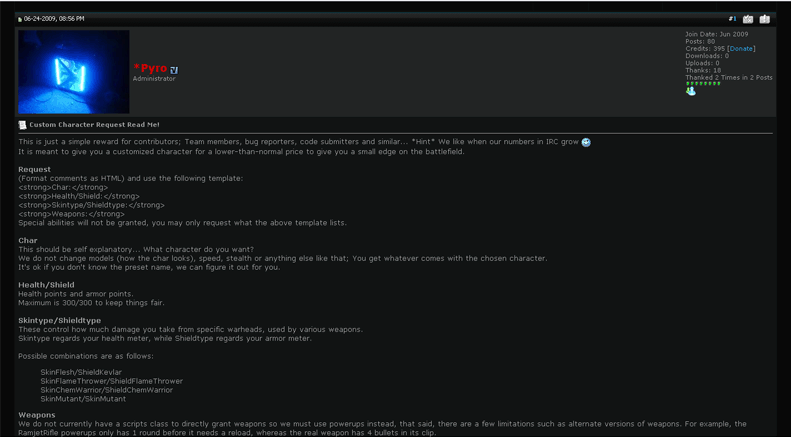Click the 'Weapons' section heading

click(37, 414)
